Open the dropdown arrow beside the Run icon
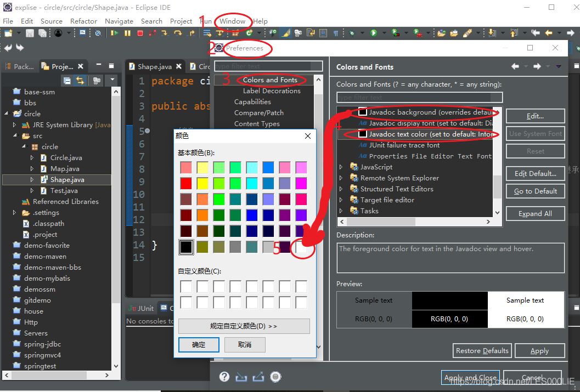Viewport: 580px width, 392px height. tap(384, 33)
